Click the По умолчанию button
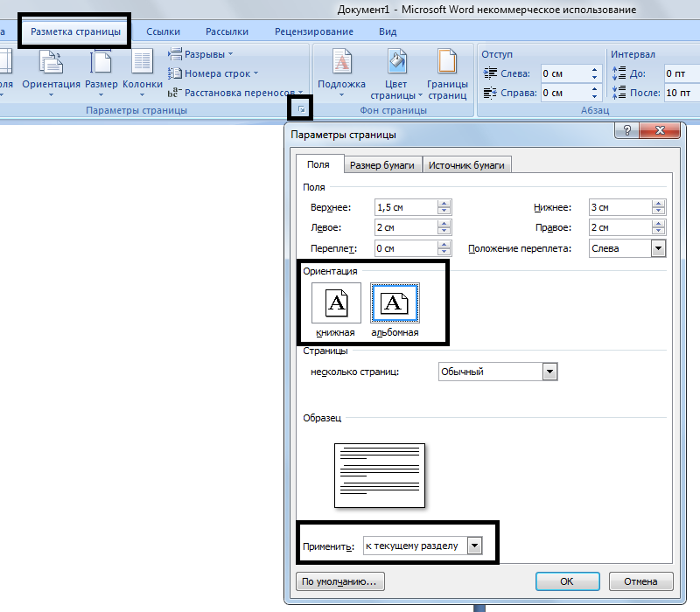The image size is (700, 612). (x=339, y=581)
